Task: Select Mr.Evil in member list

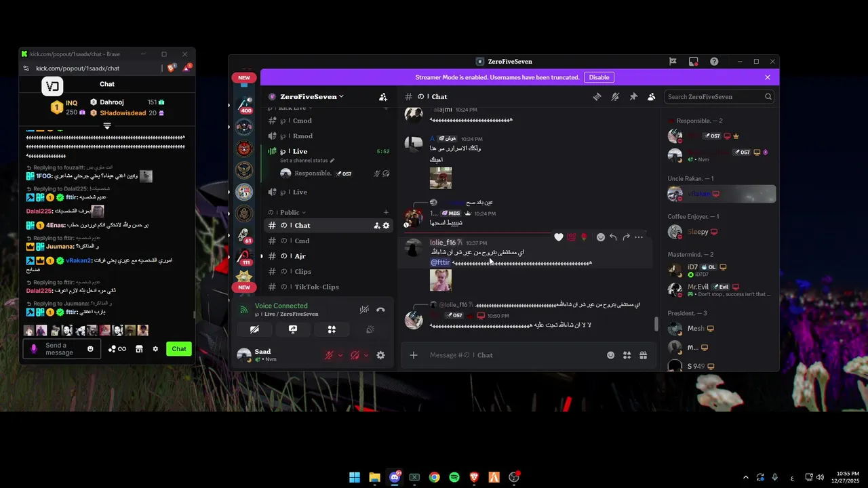Action: tap(722, 289)
